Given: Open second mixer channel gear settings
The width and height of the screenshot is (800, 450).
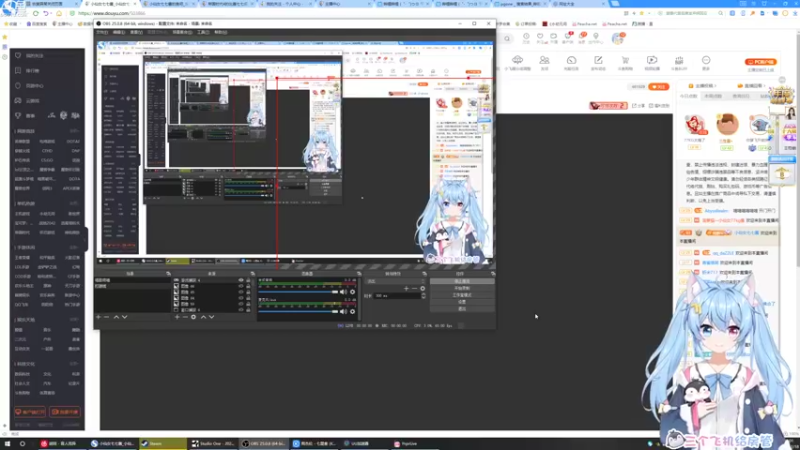Looking at the screenshot, I should [x=353, y=311].
